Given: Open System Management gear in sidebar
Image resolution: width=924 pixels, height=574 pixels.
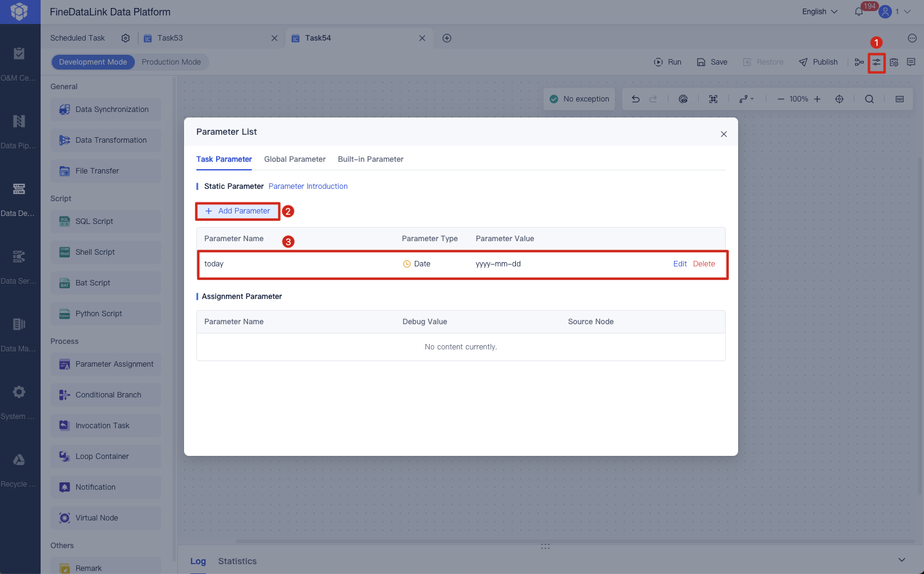Looking at the screenshot, I should click(19, 392).
